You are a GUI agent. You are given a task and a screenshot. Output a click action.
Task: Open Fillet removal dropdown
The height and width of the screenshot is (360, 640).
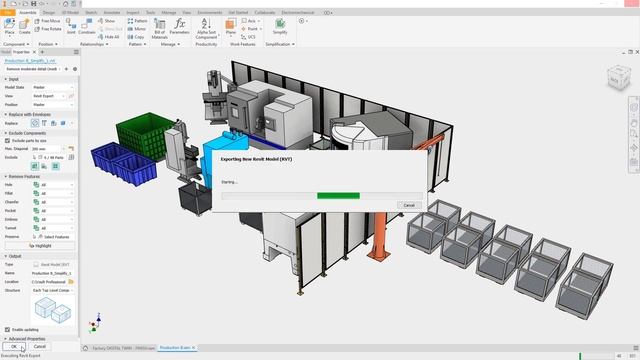click(x=53, y=193)
